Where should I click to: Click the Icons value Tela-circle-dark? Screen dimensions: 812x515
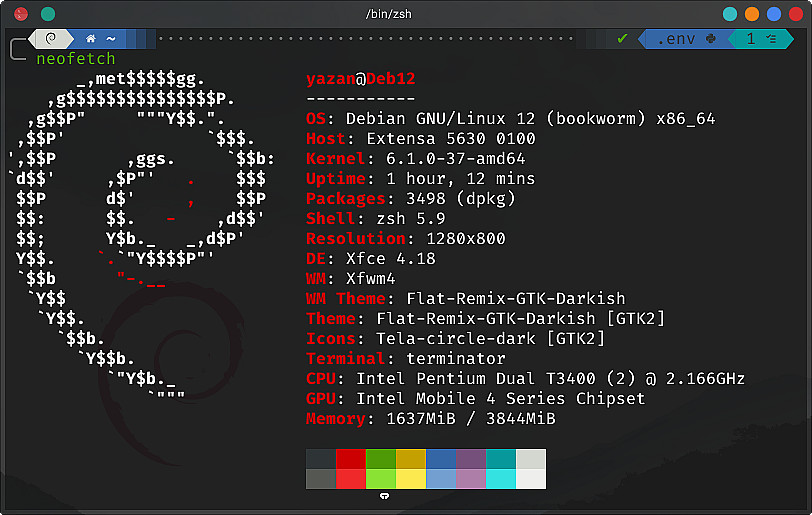tap(456, 339)
